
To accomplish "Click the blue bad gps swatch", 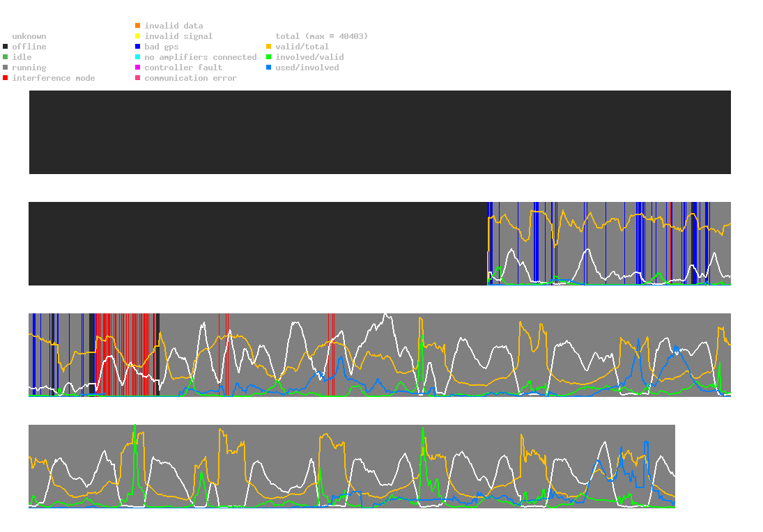I will [x=138, y=47].
